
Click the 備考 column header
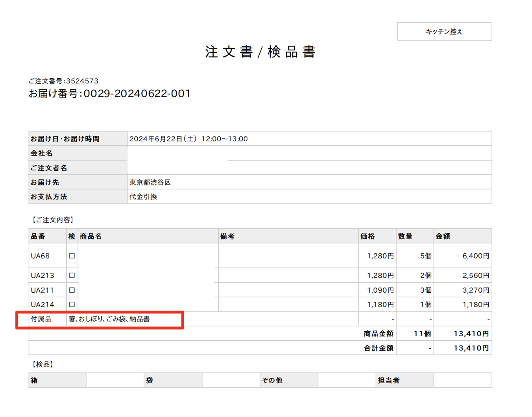[x=289, y=236]
